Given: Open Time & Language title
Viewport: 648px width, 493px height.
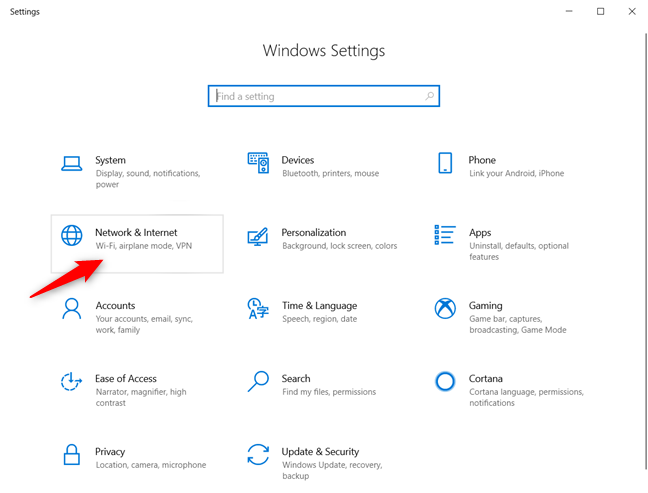Looking at the screenshot, I should [319, 306].
